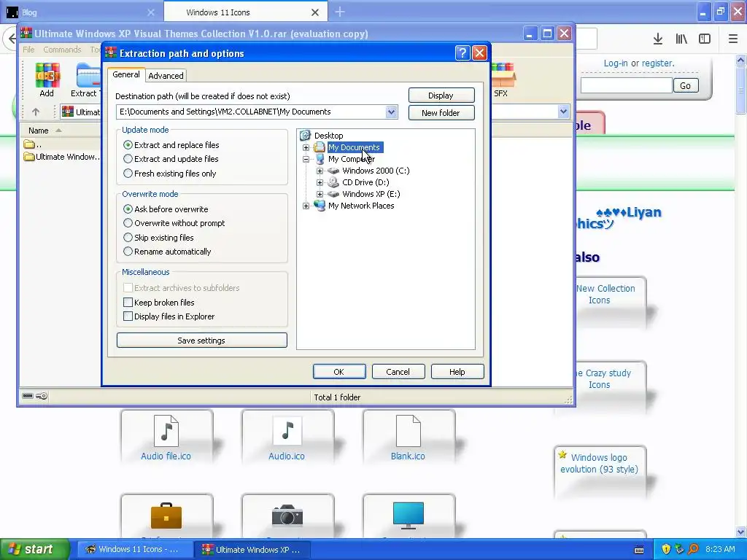
Task: Select CD Drive (D:) in tree
Action: (x=365, y=182)
